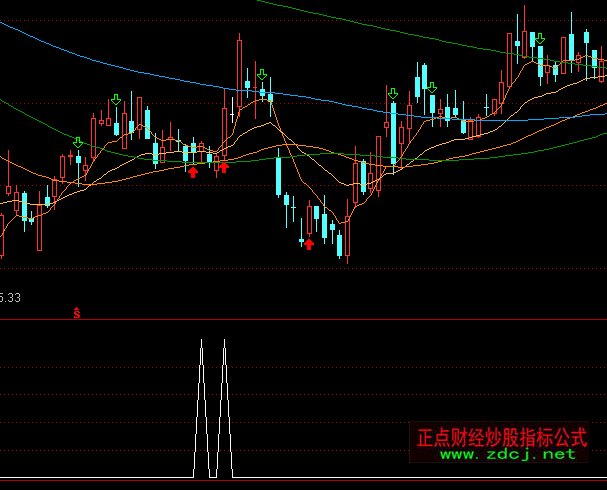Click the second green down-arrow from the left

click(x=115, y=100)
